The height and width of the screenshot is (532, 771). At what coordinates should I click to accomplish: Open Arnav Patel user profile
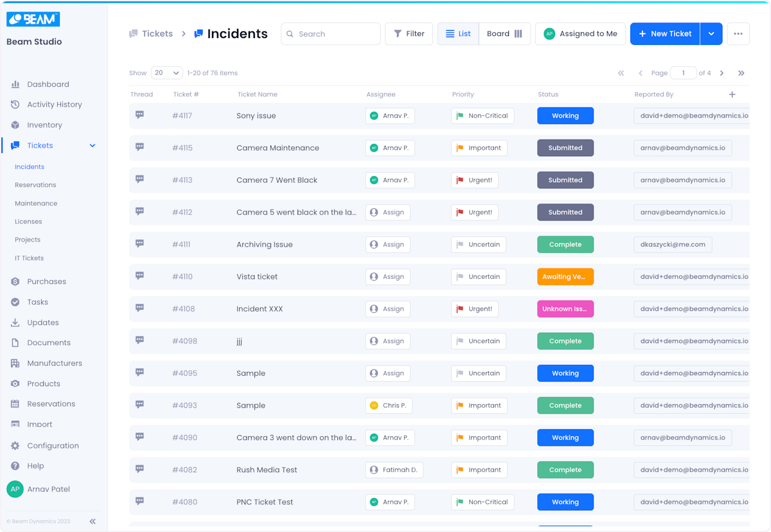[x=39, y=489]
